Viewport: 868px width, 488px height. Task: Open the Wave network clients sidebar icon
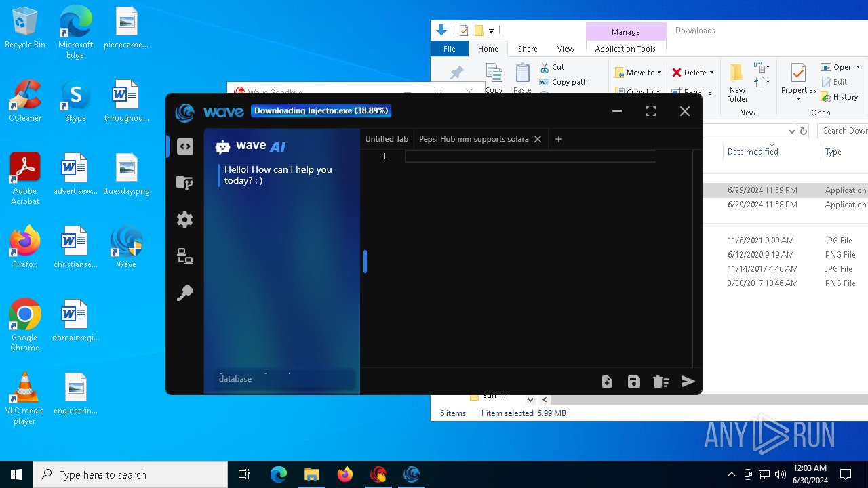(184, 256)
